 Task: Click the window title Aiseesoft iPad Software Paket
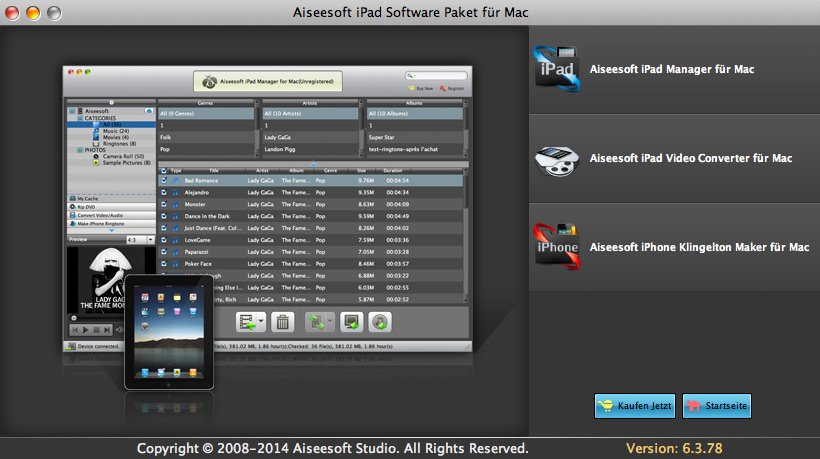[x=411, y=12]
